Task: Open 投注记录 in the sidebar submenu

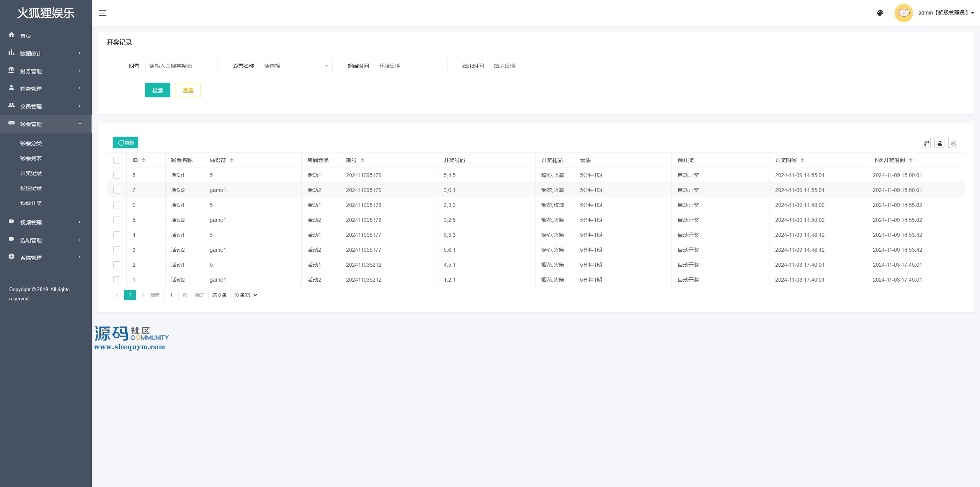Action: [x=31, y=188]
